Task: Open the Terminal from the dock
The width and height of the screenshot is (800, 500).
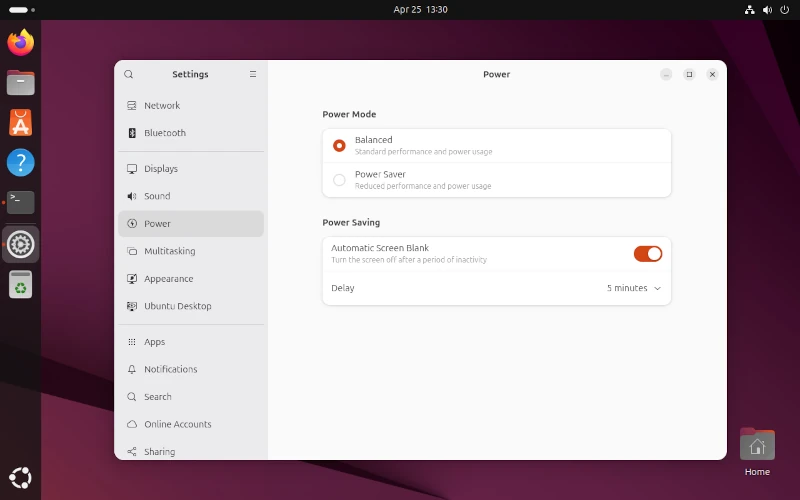Action: pos(20,203)
